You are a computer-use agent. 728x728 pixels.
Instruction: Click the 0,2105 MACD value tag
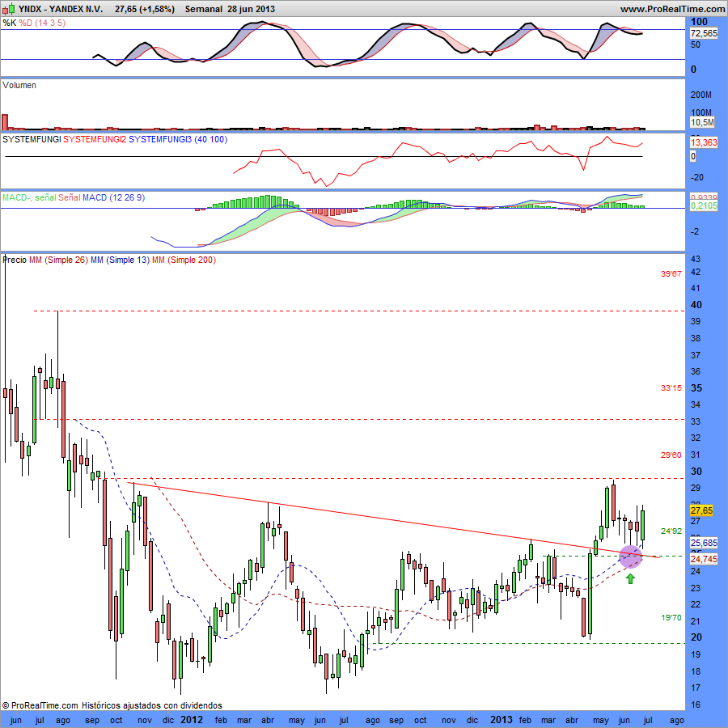(704, 205)
